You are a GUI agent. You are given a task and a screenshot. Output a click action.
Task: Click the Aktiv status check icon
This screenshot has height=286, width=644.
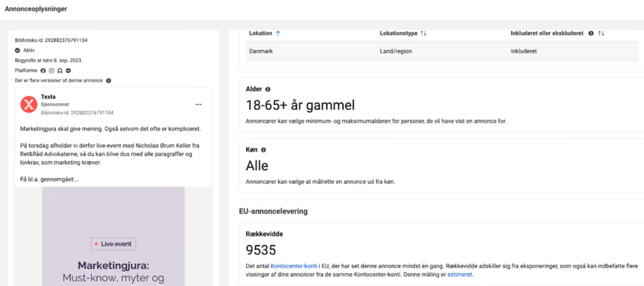click(17, 50)
